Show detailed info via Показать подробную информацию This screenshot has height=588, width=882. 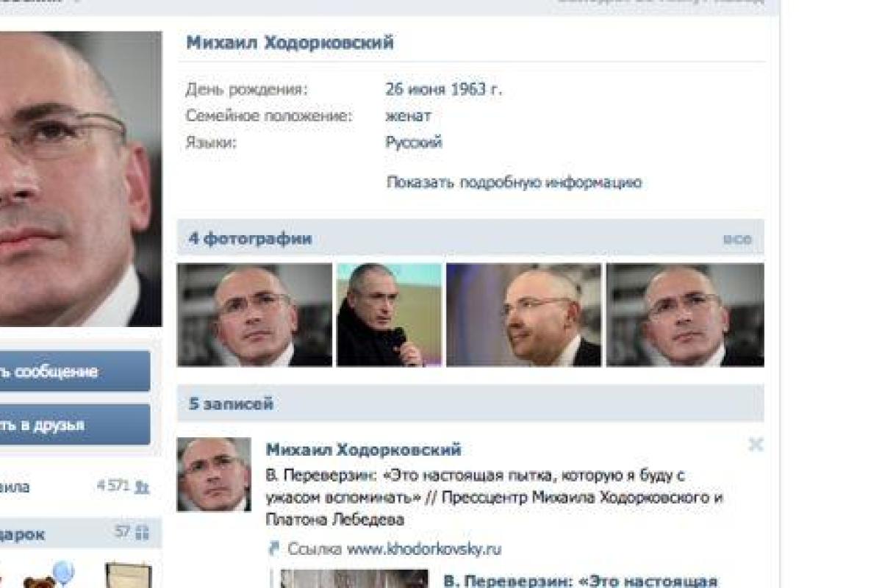pos(514,182)
